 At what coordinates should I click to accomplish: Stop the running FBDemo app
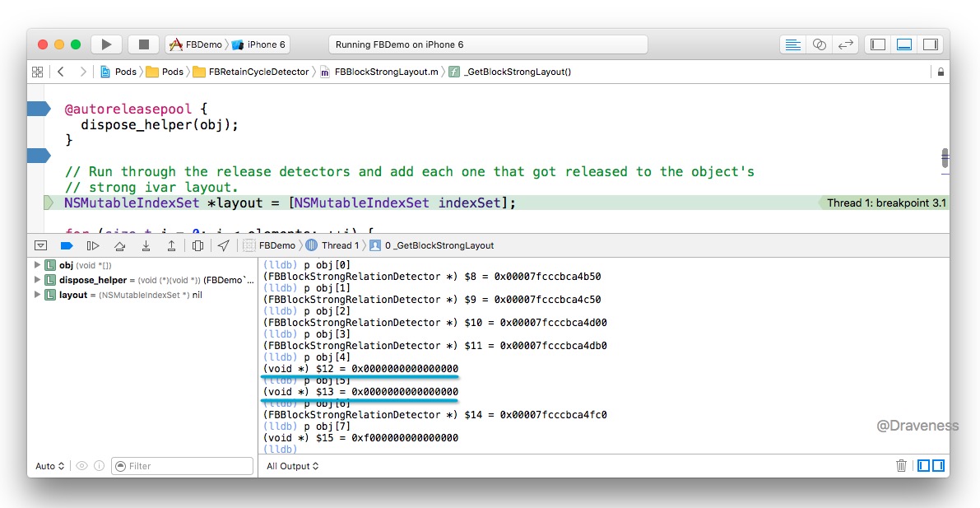143,44
